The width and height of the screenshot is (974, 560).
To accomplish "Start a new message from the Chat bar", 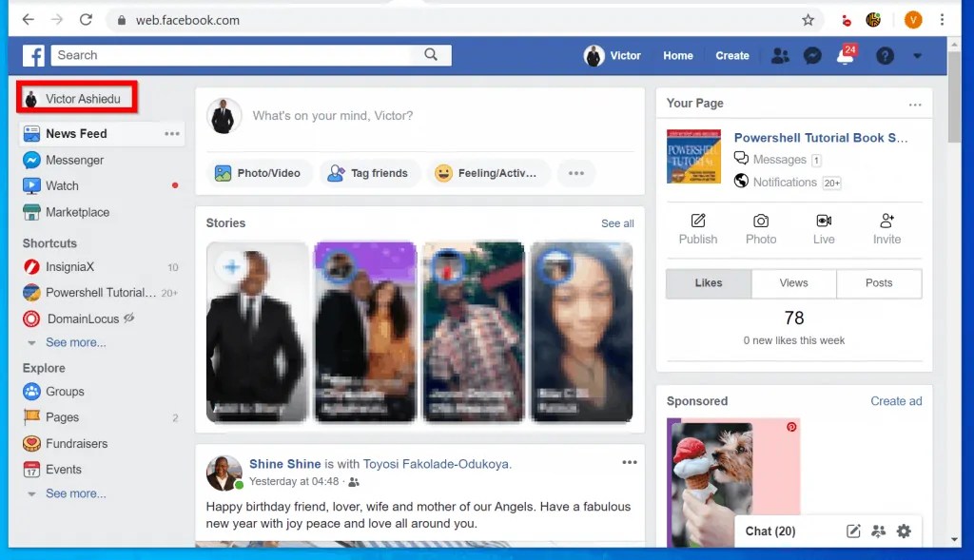I will point(853,531).
